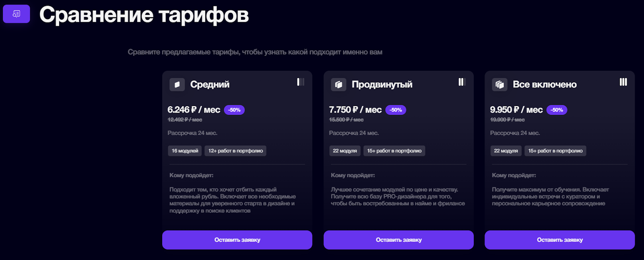Click the -50% badge next to 7.750 ₽
Screen dimensions: 644x260
(x=396, y=110)
